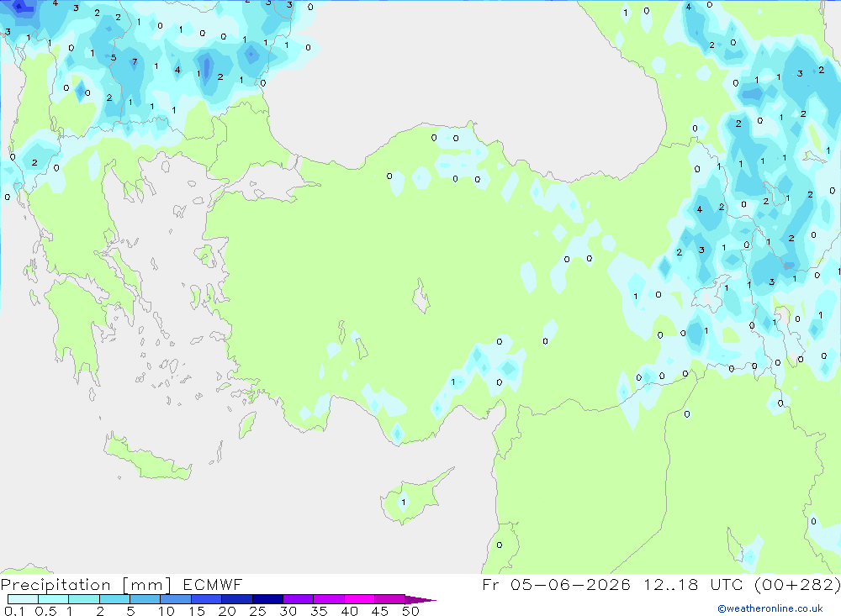The image size is (841, 616).
Task: Click the legend swatch between 30 and 35
Action: (299, 599)
